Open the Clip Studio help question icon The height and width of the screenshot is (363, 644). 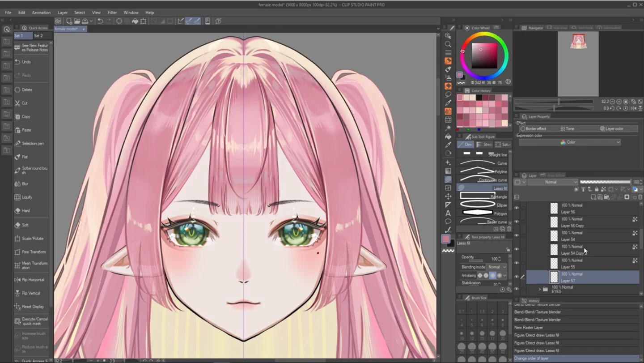[x=218, y=21]
